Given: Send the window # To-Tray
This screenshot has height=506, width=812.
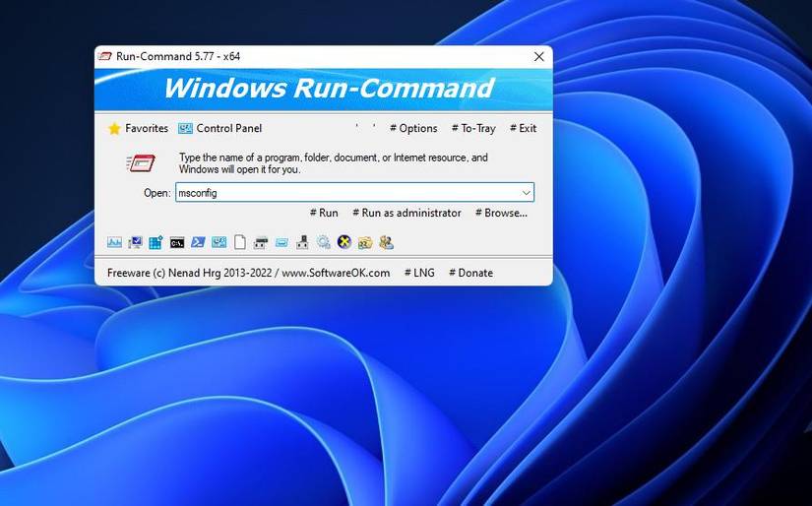Looking at the screenshot, I should (473, 128).
